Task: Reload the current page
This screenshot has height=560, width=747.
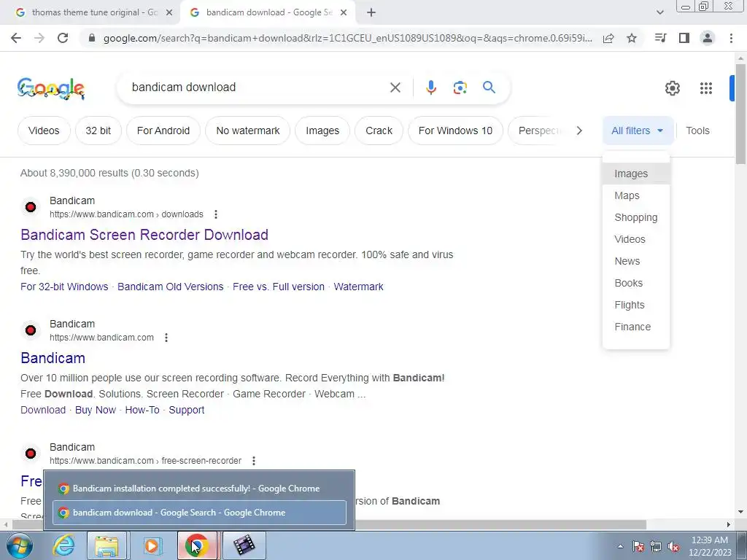Action: [x=63, y=38]
